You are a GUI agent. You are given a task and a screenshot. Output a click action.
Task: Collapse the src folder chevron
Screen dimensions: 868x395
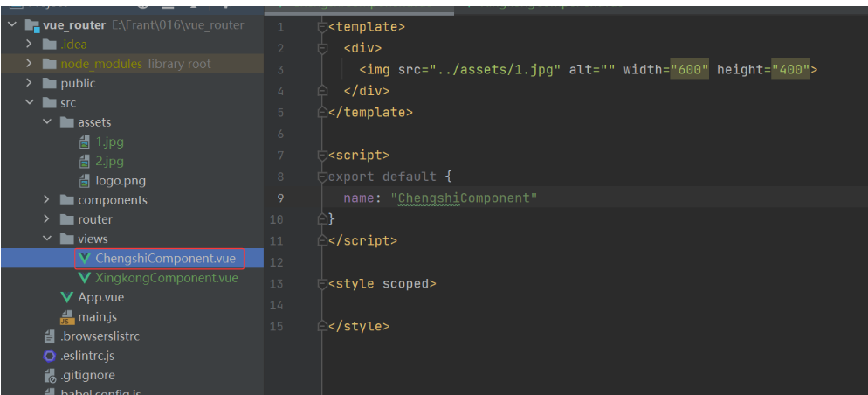(x=30, y=102)
